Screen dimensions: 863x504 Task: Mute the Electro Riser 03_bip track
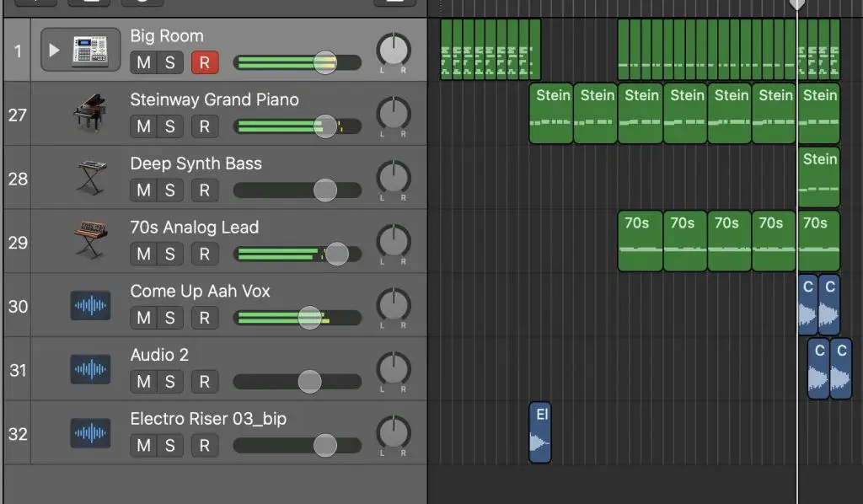click(143, 446)
